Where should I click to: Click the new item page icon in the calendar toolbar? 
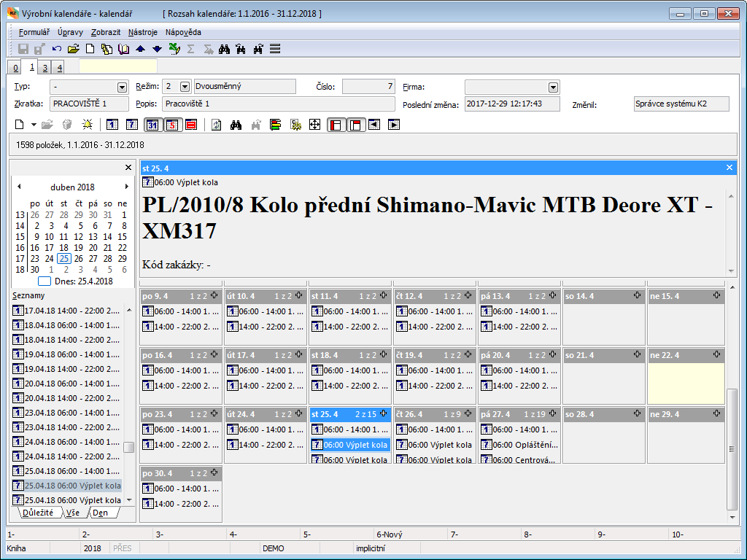20,125
